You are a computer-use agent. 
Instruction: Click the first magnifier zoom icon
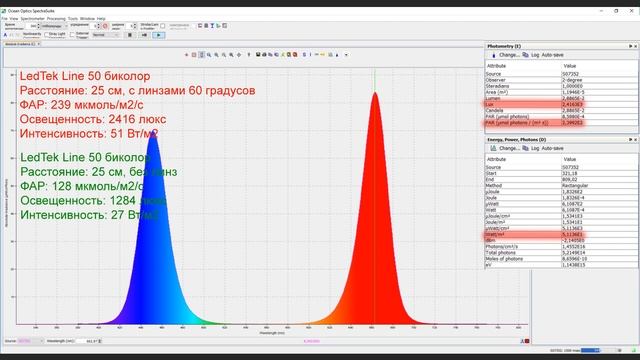click(209, 55)
